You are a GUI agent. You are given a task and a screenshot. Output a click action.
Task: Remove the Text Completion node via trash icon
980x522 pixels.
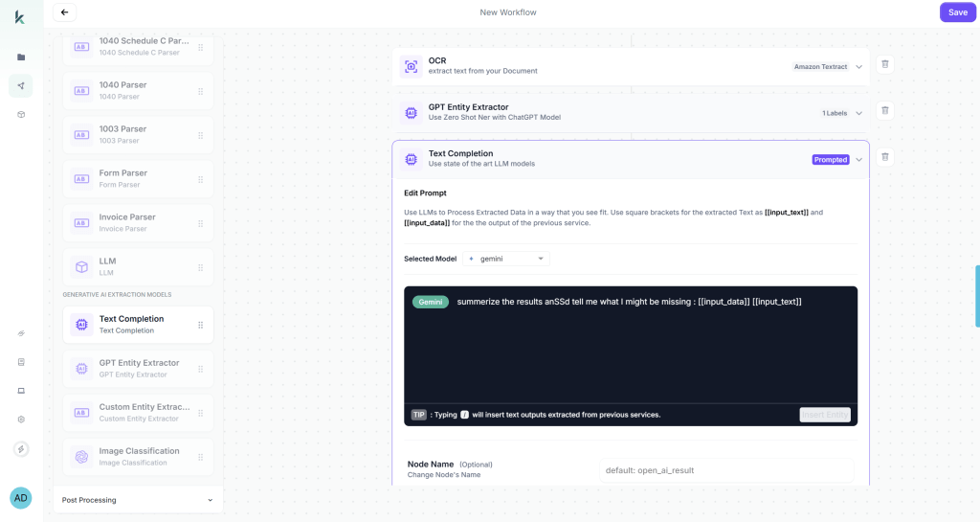pos(885,157)
